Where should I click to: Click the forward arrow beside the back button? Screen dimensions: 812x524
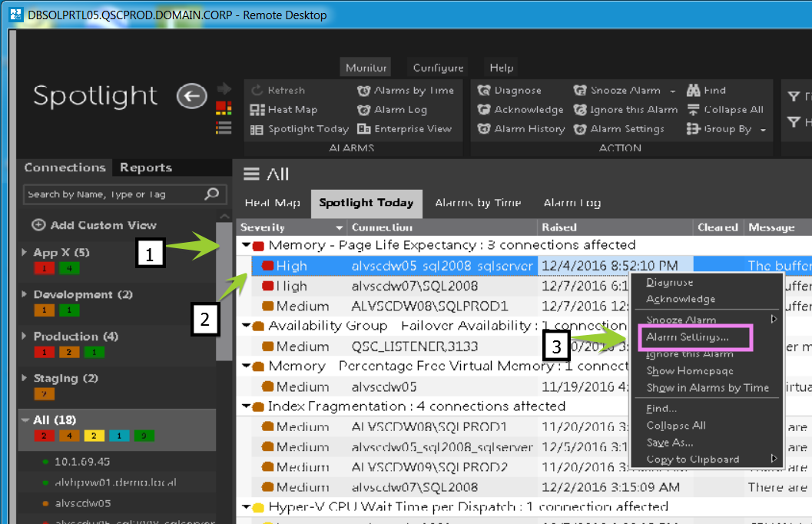[x=224, y=88]
